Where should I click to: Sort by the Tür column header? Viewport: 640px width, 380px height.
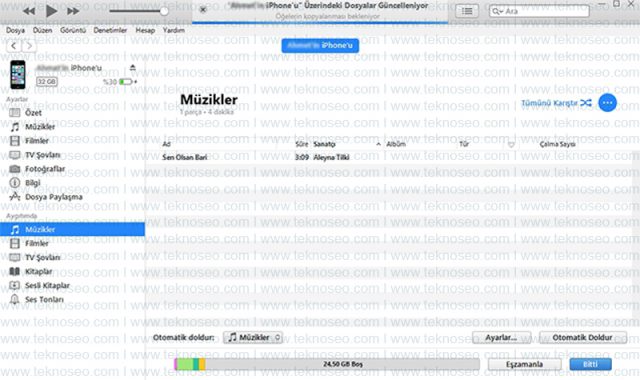coord(464,144)
